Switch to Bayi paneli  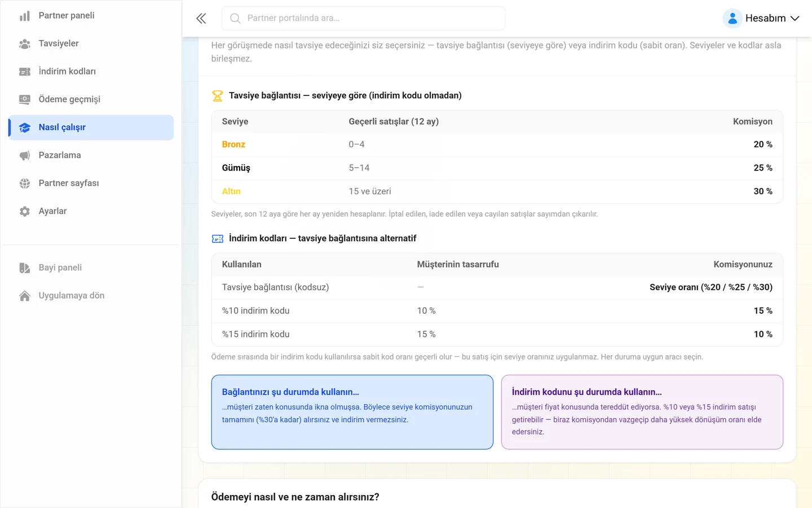pos(91,268)
